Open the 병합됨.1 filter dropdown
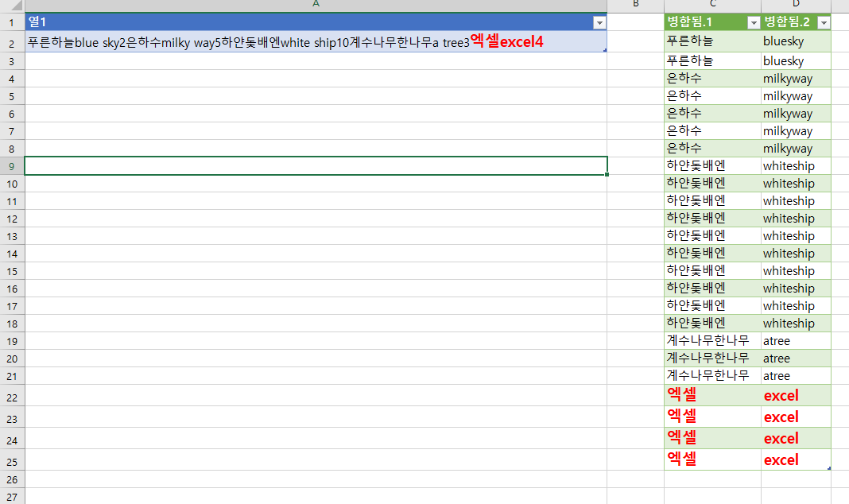Screen dimensions: 849x504 click(753, 23)
